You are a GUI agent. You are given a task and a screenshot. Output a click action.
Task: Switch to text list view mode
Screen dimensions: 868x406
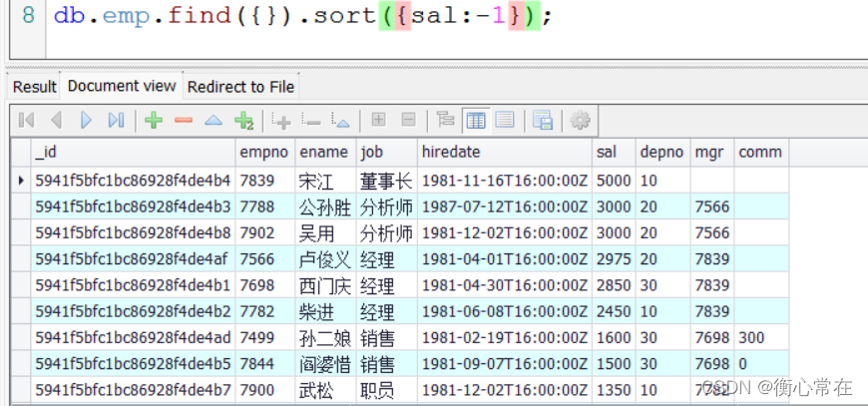(505, 120)
